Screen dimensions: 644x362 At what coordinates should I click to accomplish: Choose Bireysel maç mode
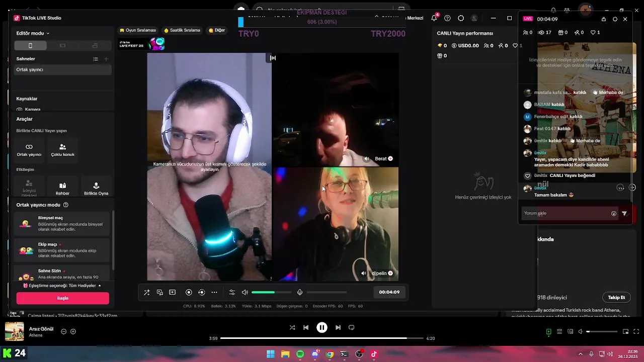pyautogui.click(x=61, y=224)
